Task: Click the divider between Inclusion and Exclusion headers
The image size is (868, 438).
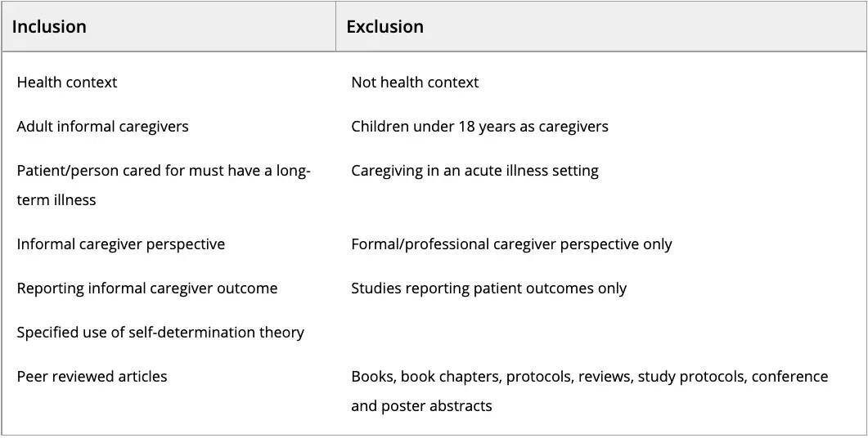Action: [336, 26]
